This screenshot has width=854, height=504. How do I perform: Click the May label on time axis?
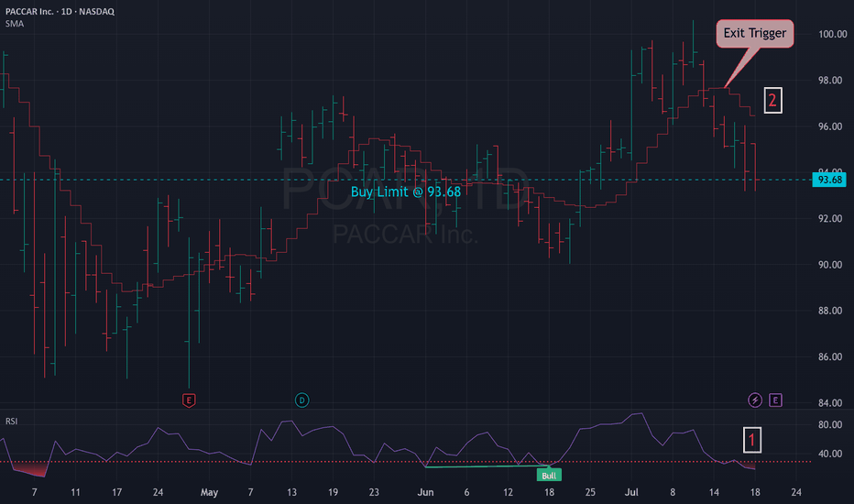pyautogui.click(x=209, y=493)
